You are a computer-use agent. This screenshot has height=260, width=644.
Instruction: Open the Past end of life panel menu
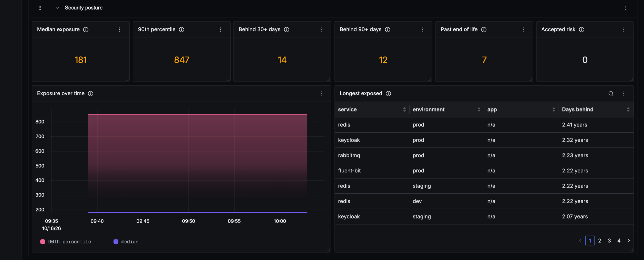[x=523, y=29]
